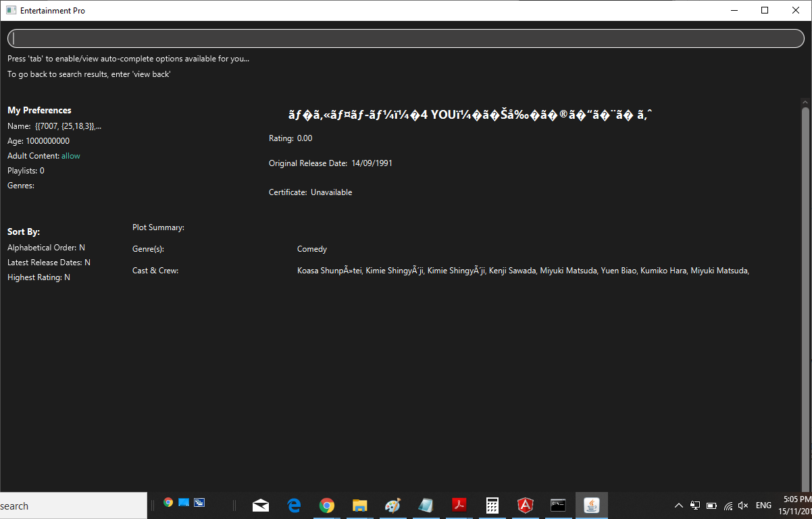Click the 'Certificate: Unavailable' text
Screen dimensions: 812x519
[x=311, y=192]
